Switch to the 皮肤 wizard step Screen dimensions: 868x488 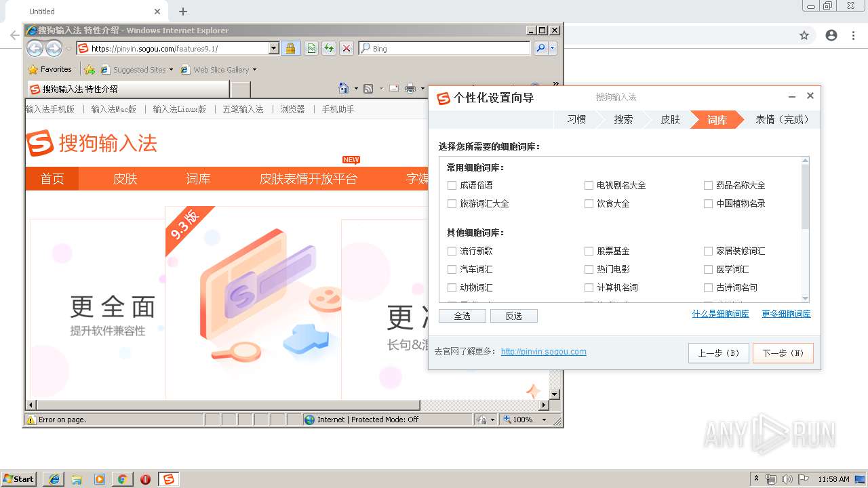pos(670,119)
